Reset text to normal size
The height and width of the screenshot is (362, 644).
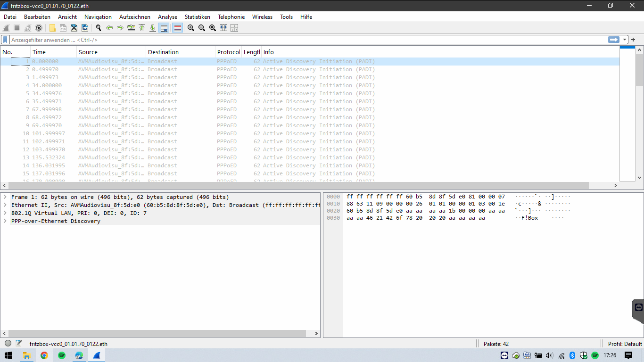tap(213, 28)
